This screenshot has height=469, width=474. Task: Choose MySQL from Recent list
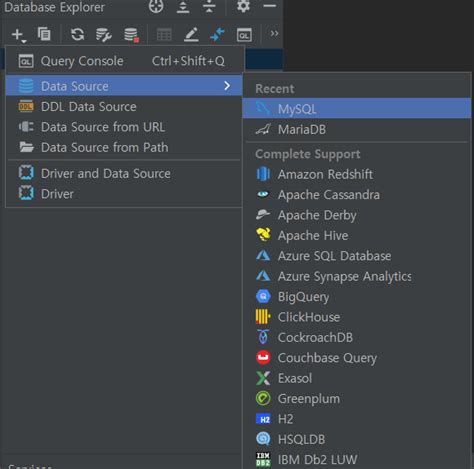[357, 109]
